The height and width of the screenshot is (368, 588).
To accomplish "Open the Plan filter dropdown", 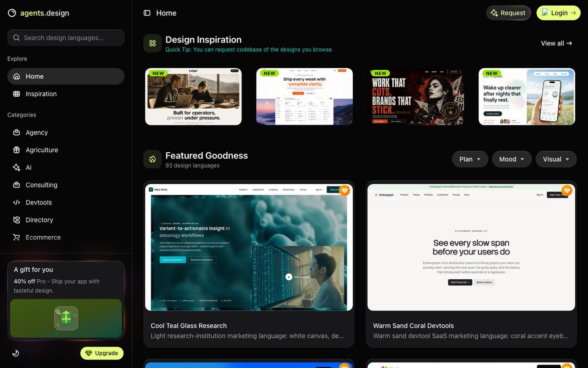I will tap(470, 159).
